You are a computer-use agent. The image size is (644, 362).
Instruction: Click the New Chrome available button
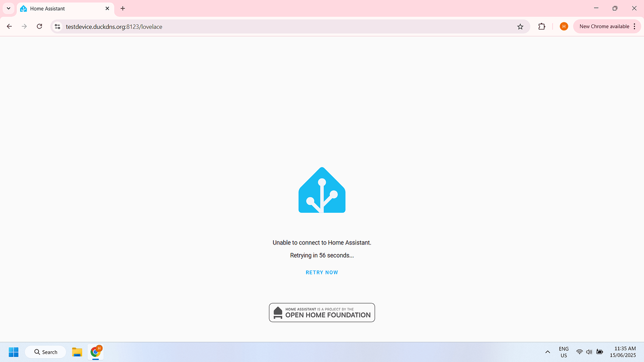(x=604, y=26)
